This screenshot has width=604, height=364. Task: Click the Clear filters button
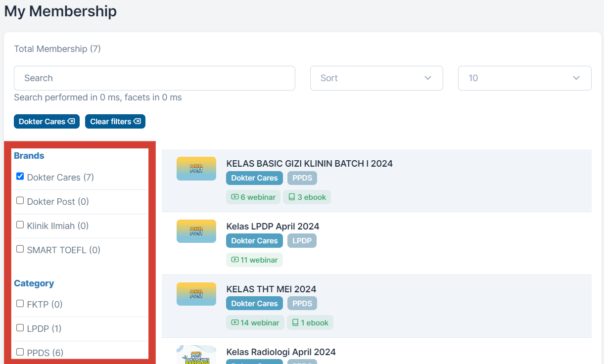115,122
